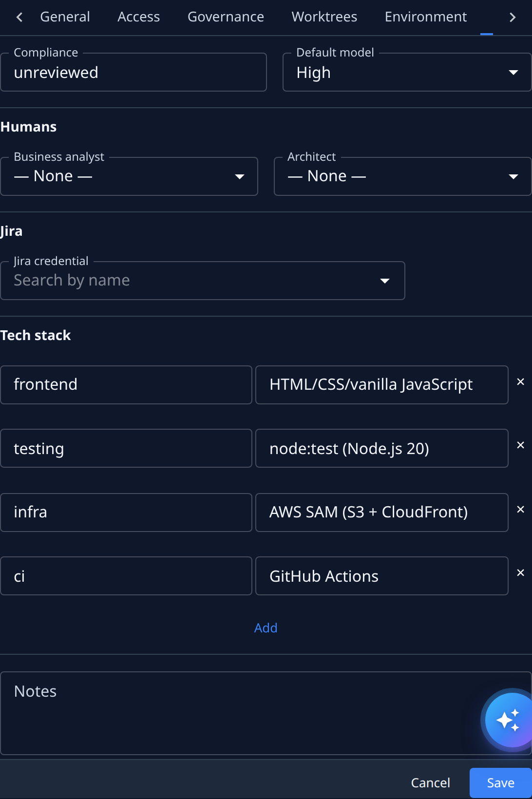532x799 pixels.
Task: Edit the GitHub Actions value field
Action: coord(382,576)
